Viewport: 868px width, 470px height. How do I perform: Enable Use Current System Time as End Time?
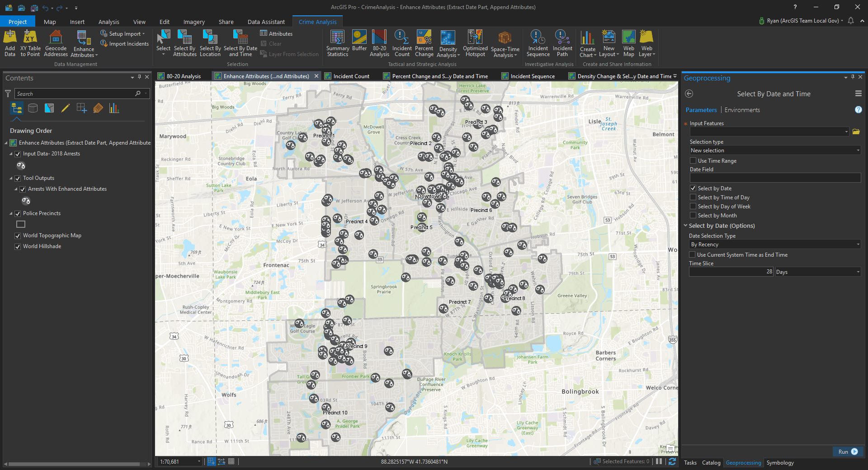pos(692,254)
